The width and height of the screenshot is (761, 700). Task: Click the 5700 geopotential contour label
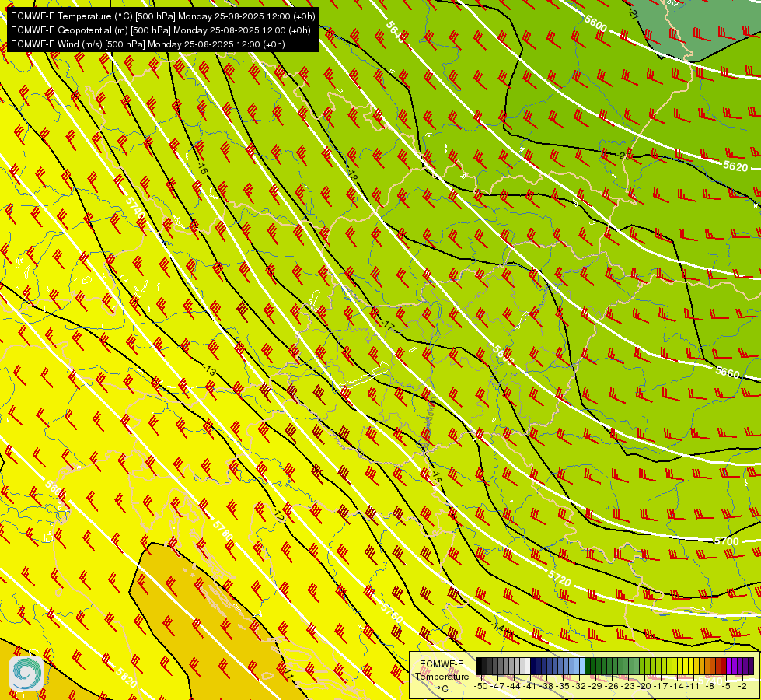click(x=726, y=541)
